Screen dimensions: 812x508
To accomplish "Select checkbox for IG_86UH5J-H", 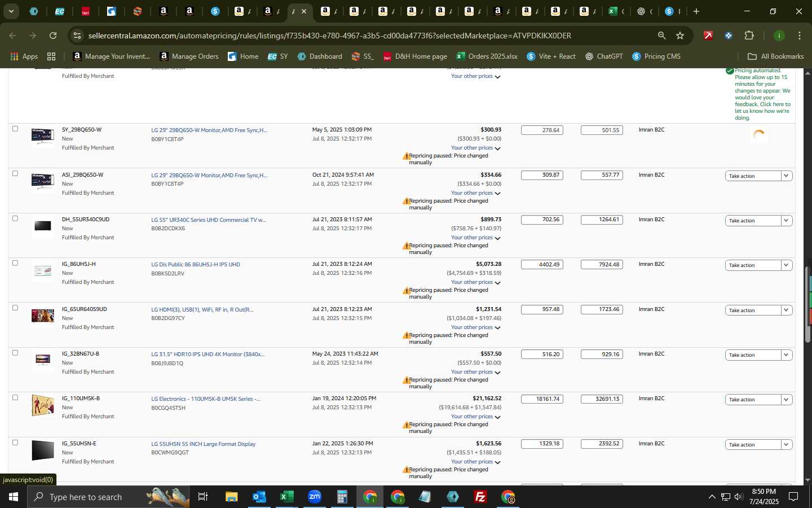I will (15, 263).
